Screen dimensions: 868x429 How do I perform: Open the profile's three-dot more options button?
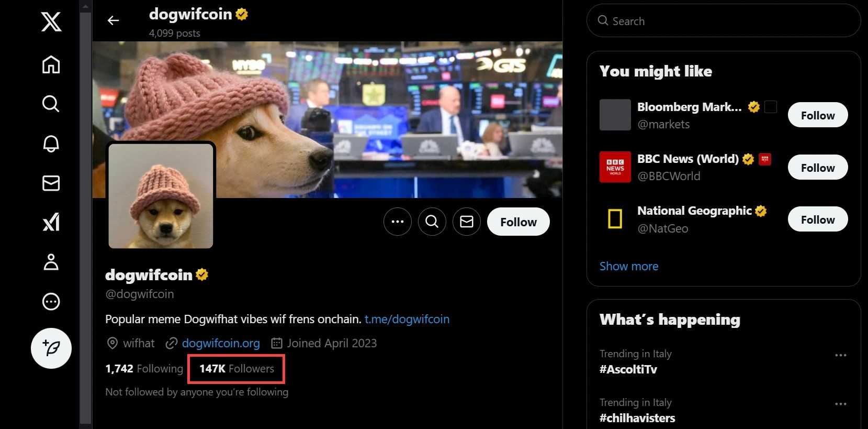pyautogui.click(x=398, y=222)
